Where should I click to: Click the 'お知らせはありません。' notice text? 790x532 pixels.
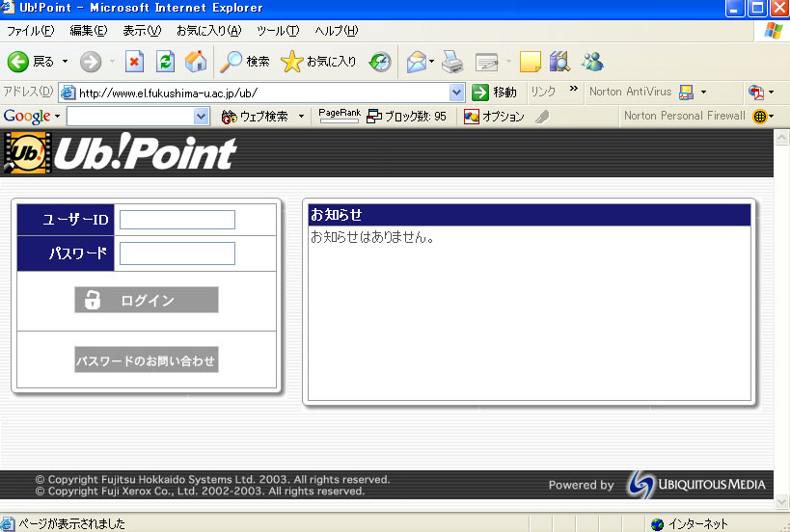(373, 237)
